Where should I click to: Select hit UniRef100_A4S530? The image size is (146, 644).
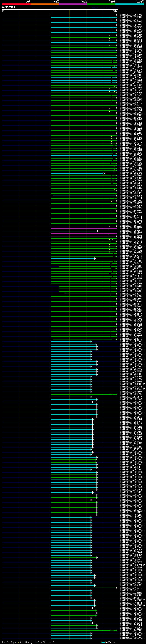click(131, 588)
